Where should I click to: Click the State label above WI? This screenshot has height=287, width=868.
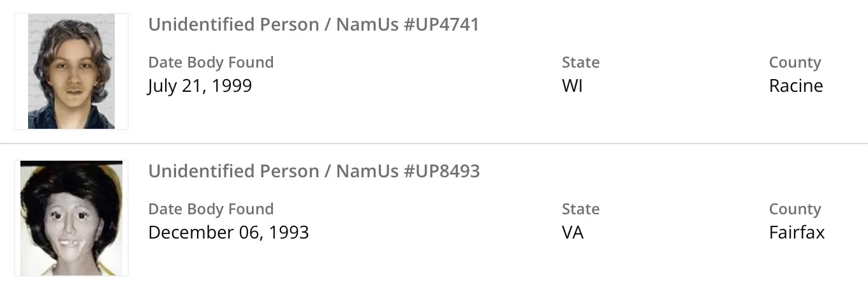pyautogui.click(x=580, y=63)
